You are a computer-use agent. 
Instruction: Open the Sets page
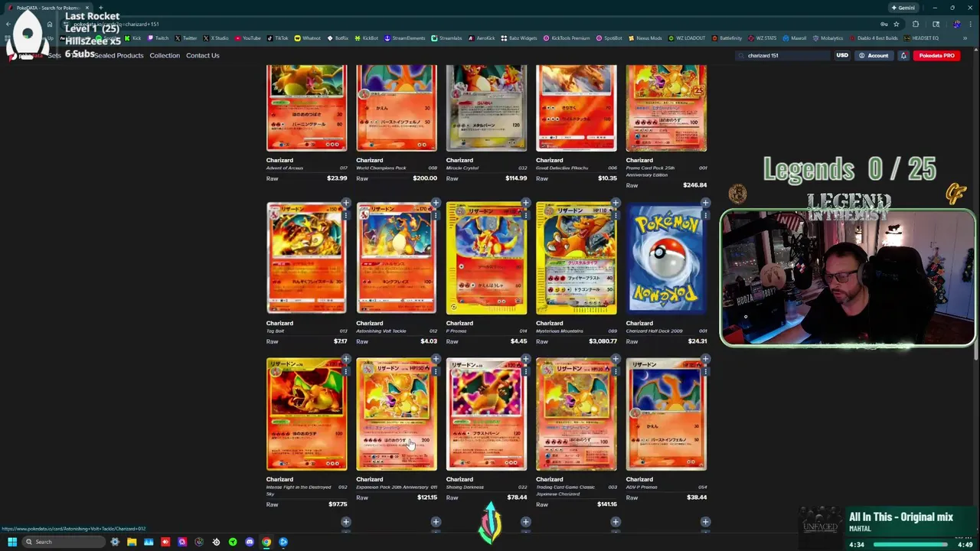pyautogui.click(x=54, y=55)
